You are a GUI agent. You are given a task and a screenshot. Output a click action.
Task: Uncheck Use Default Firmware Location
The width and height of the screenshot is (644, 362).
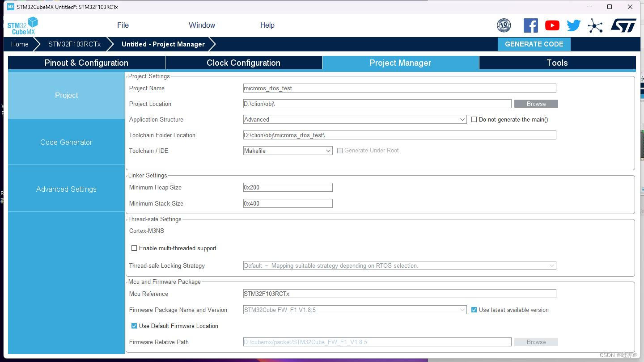click(134, 326)
